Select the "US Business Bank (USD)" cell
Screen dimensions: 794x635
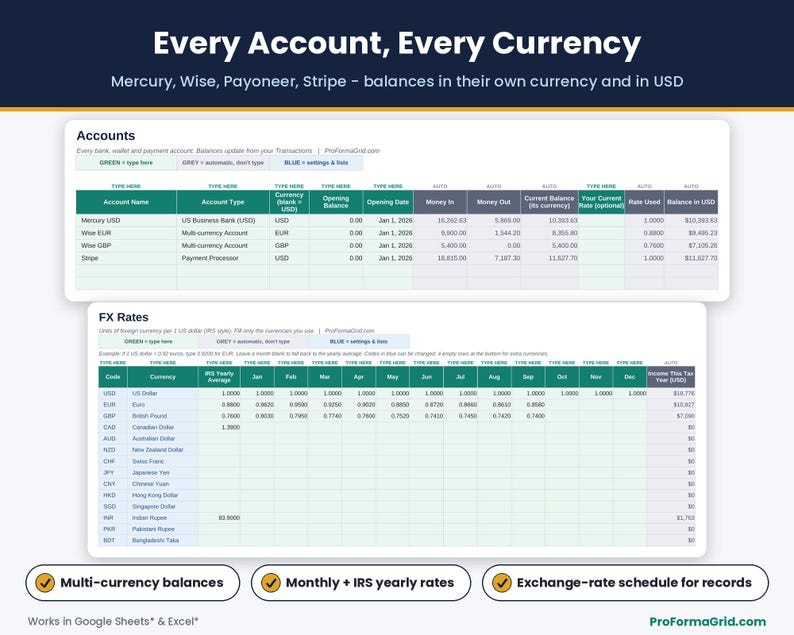[223, 221]
